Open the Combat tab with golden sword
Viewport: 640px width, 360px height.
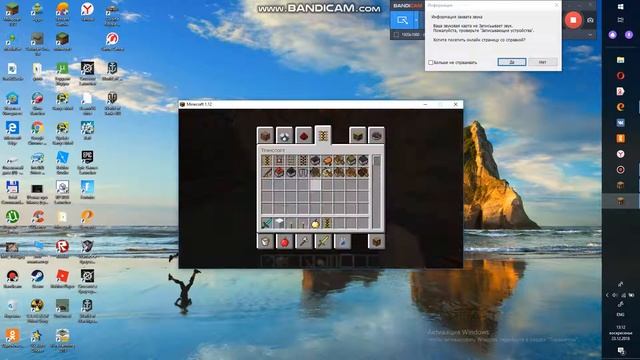pyautogui.click(x=323, y=242)
